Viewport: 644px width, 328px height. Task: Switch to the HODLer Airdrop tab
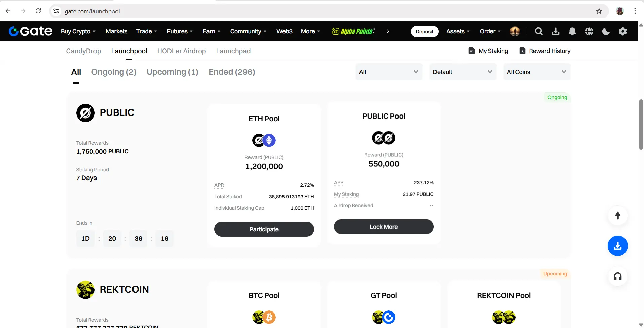pos(182,51)
